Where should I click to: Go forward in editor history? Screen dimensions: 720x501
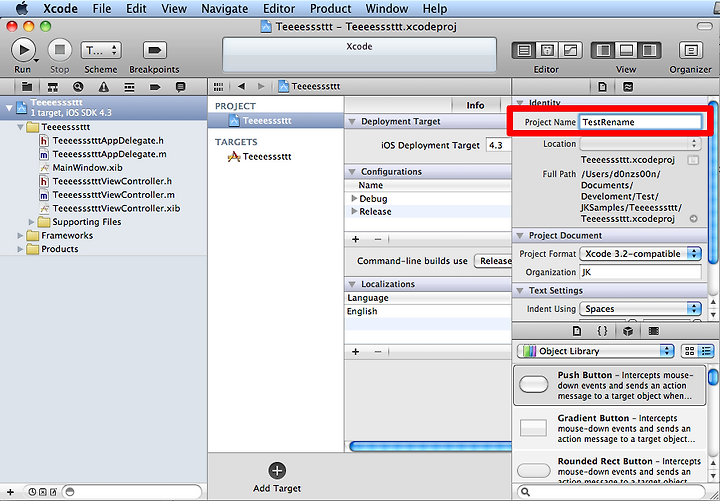point(261,86)
